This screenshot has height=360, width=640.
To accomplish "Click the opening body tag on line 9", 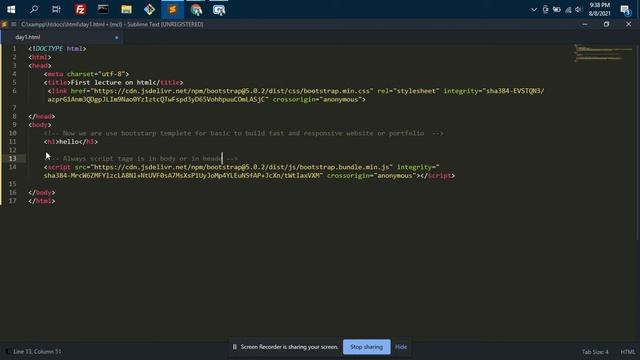I will (x=40, y=125).
